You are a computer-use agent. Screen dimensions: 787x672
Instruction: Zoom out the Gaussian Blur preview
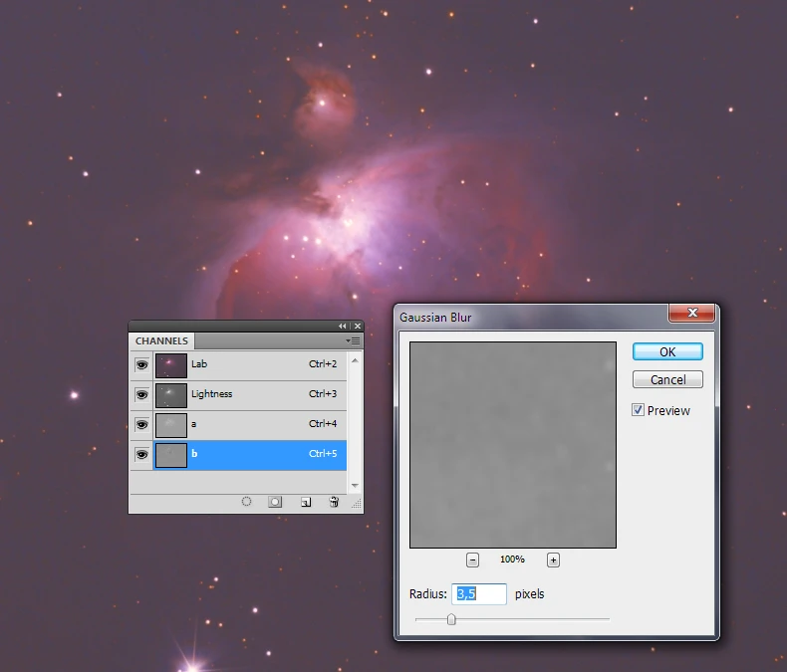click(x=472, y=560)
